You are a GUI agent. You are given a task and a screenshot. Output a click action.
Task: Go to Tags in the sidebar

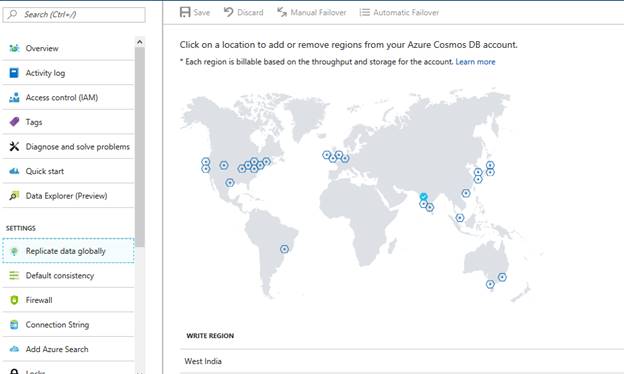68,122
